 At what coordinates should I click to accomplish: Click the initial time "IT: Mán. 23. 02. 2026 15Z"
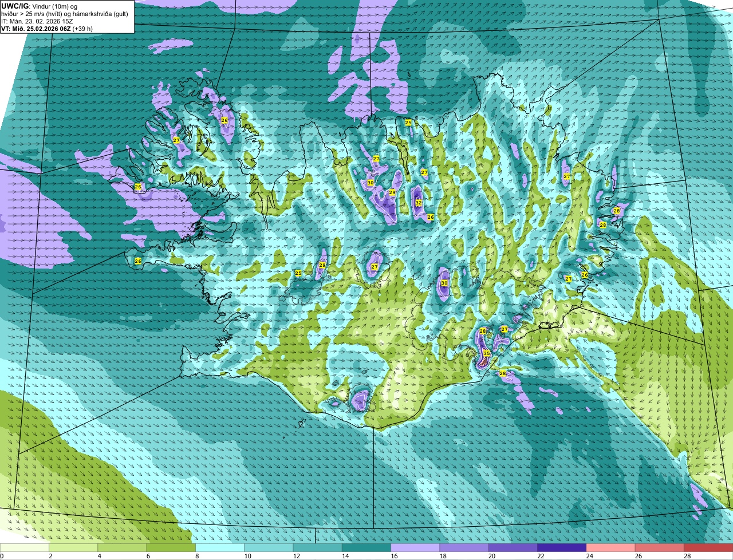pos(37,21)
